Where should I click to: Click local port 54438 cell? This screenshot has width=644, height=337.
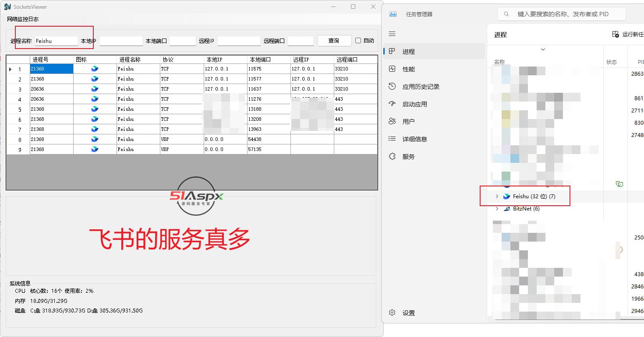[x=269, y=139]
